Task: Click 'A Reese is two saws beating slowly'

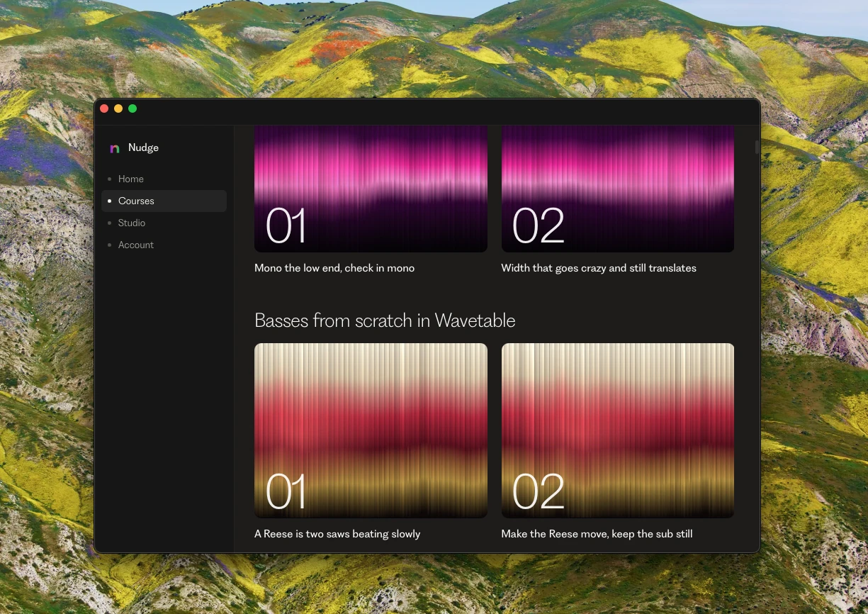Action: coord(337,534)
